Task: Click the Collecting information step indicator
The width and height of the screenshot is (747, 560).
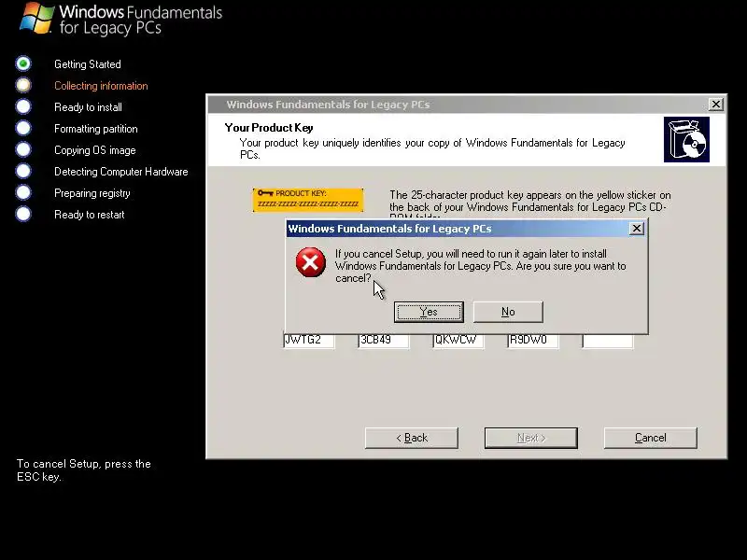Action: (x=23, y=85)
